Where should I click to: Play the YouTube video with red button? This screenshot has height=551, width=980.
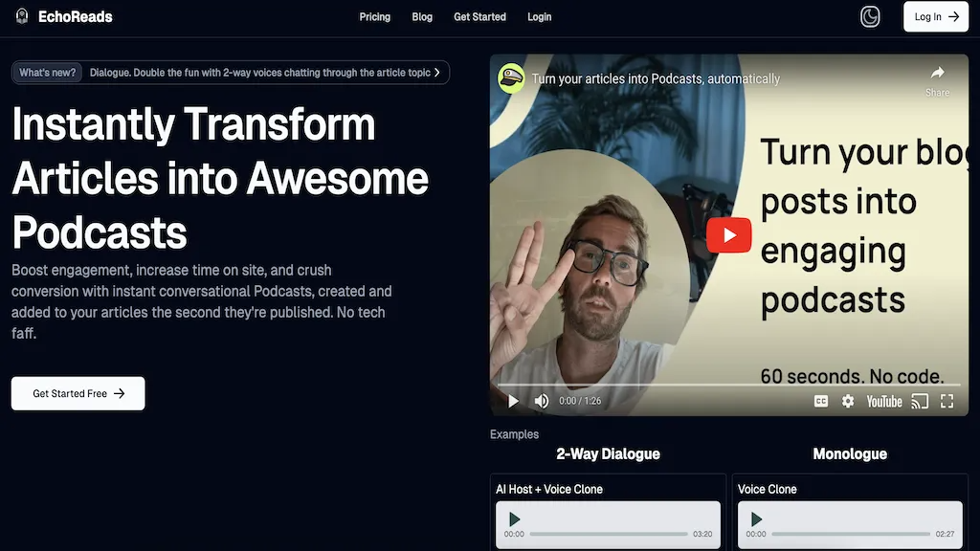tap(728, 235)
